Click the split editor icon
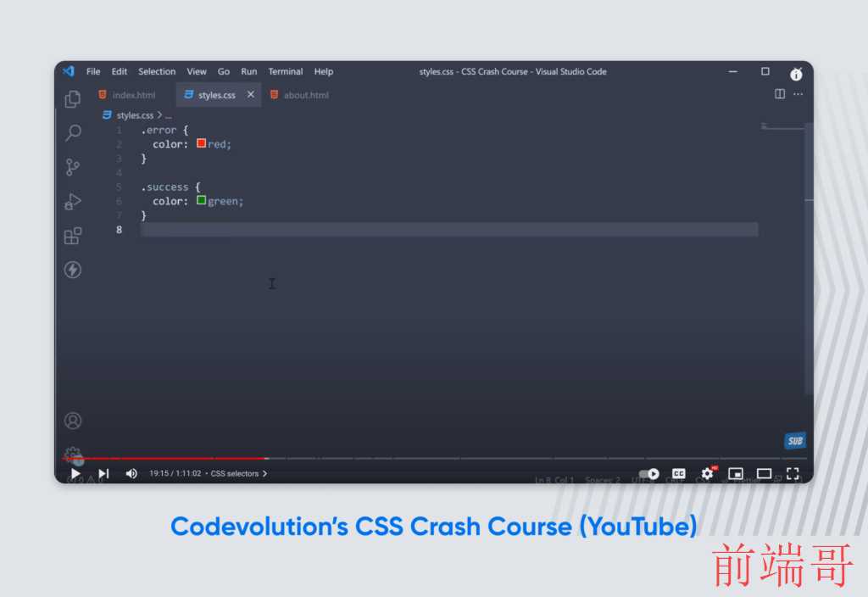868x597 pixels. 780,94
